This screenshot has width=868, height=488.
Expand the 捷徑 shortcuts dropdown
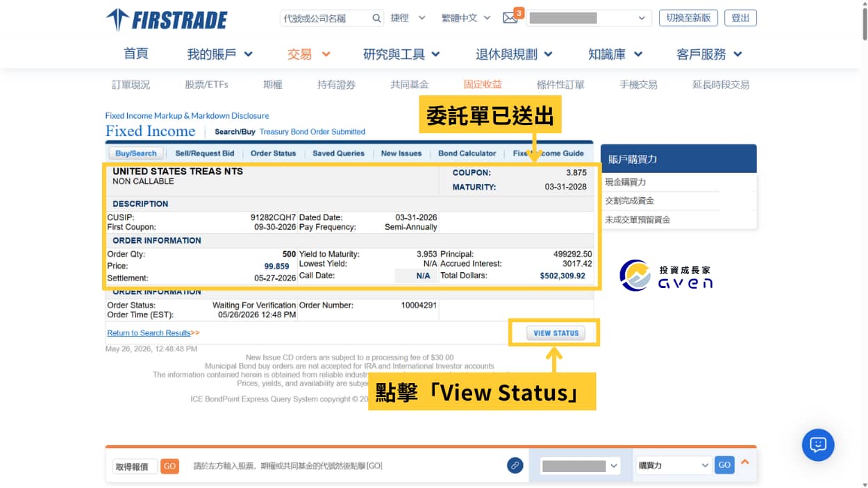click(x=408, y=18)
